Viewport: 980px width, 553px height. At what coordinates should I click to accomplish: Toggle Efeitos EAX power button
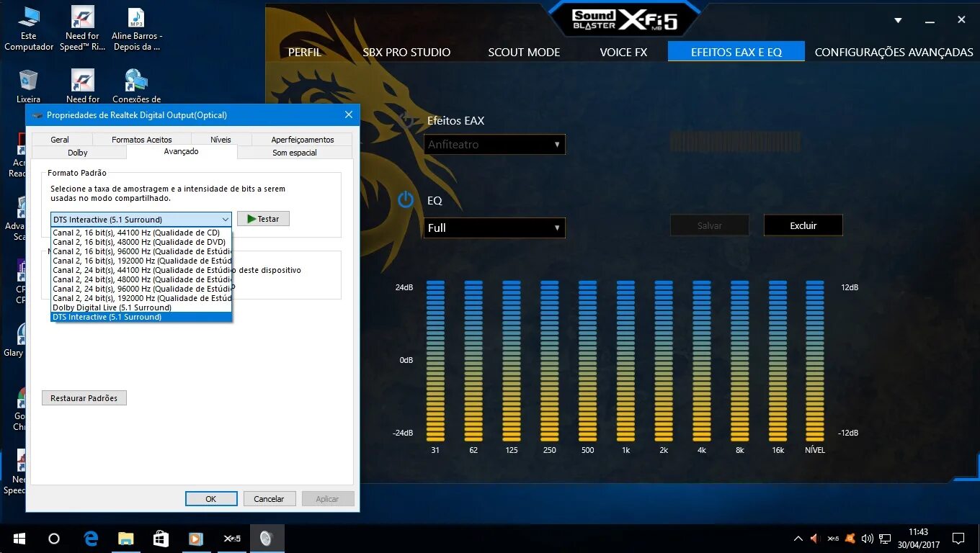pyautogui.click(x=406, y=120)
